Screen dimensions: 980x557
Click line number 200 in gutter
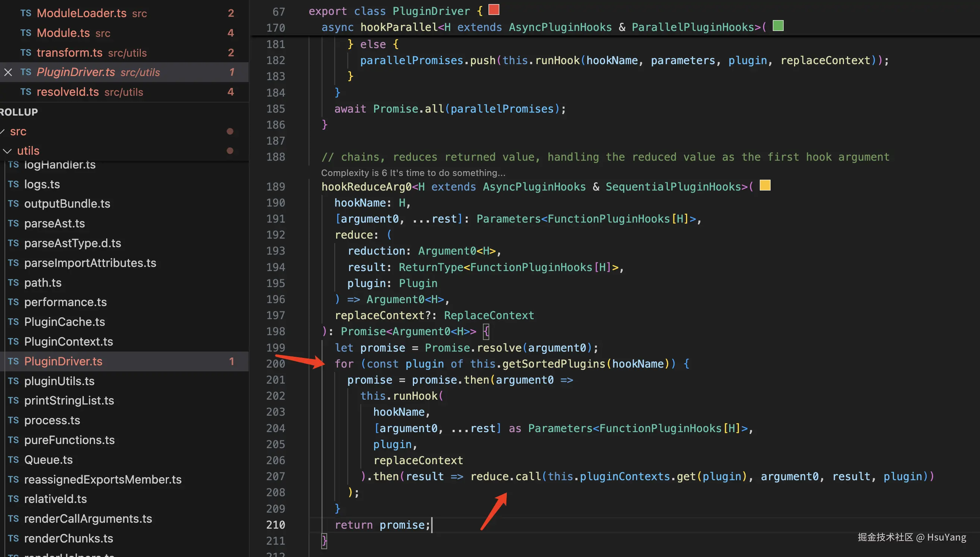coord(275,364)
